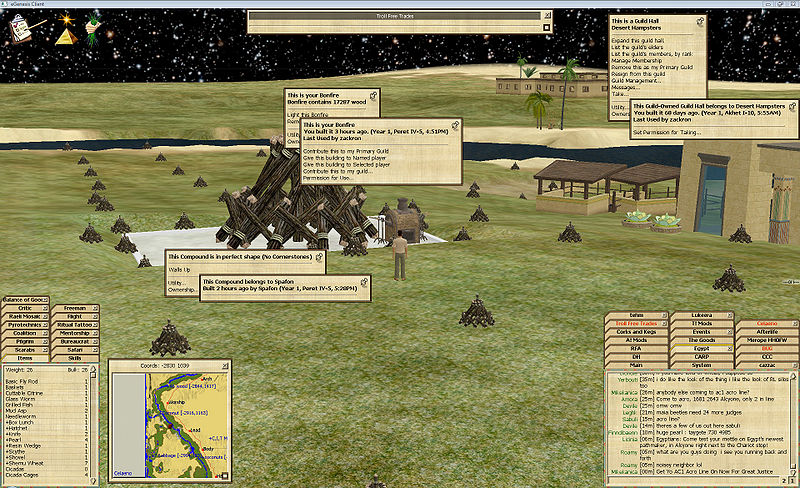Click small icon on Pyrotechnics tab
The image size is (800, 488).
pyautogui.click(x=45, y=325)
